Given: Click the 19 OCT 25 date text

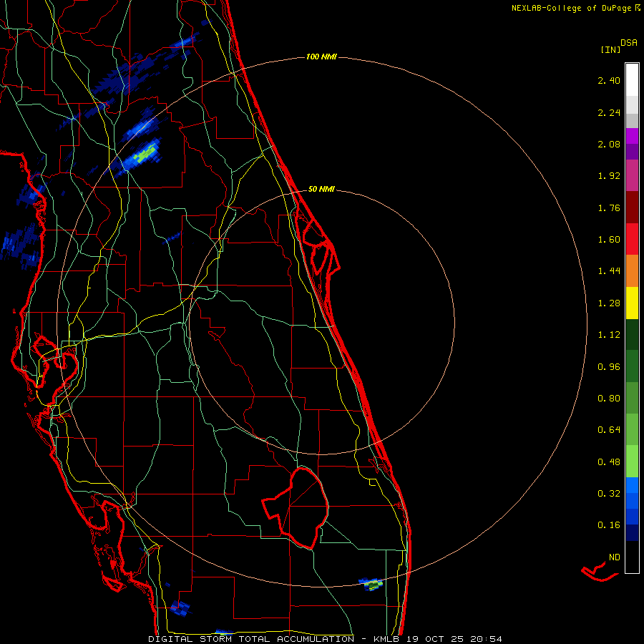Looking at the screenshot, I should click(x=435, y=639).
